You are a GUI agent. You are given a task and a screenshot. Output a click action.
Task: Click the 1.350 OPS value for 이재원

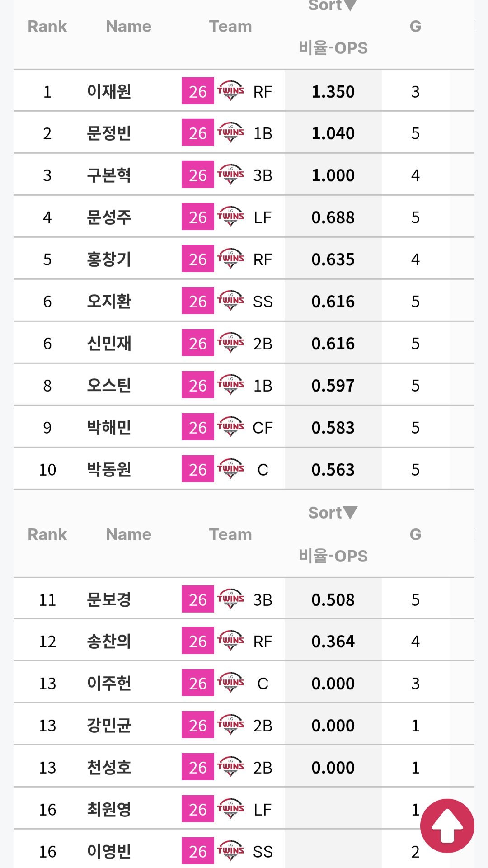(x=333, y=92)
